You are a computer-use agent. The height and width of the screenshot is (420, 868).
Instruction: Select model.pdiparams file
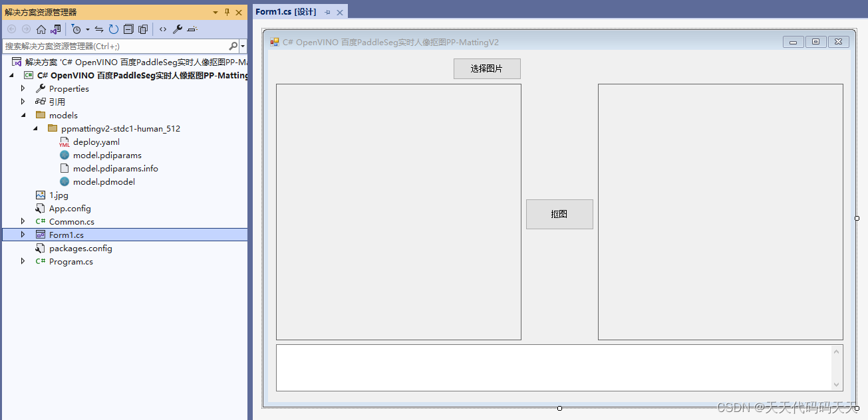(x=100, y=155)
